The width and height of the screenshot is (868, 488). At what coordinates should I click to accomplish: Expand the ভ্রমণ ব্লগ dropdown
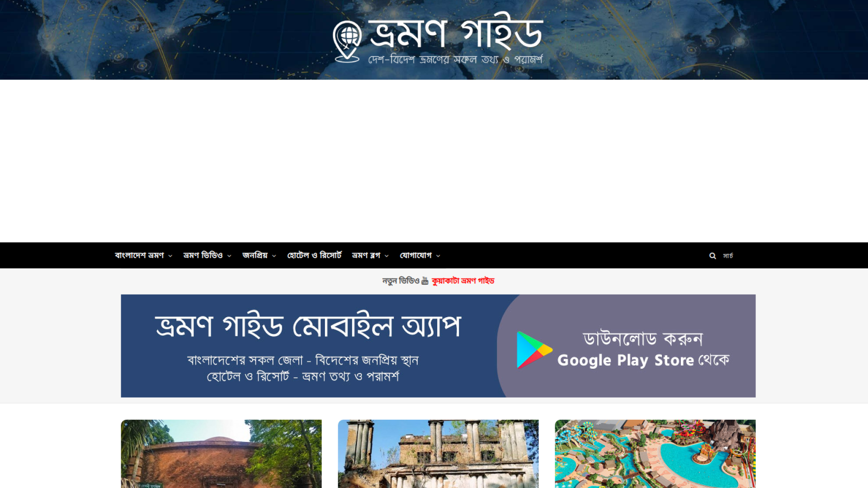pyautogui.click(x=387, y=255)
